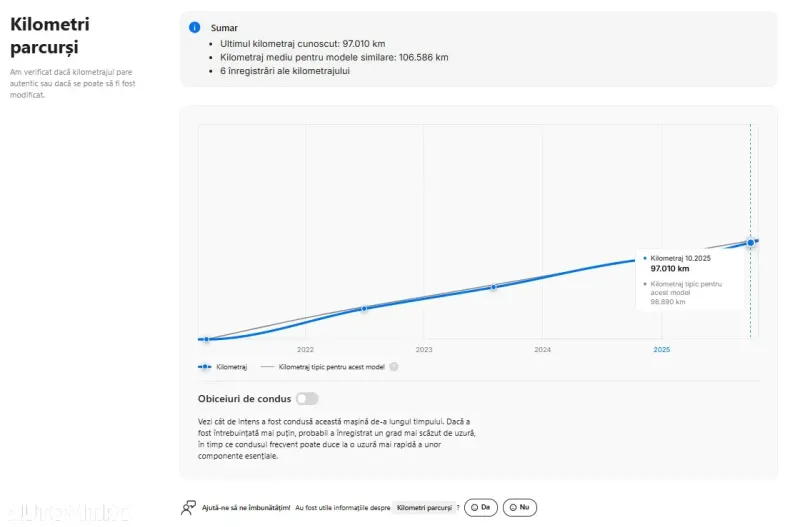Select the first mileage data point on chart
The image size is (790, 527).
coord(206,339)
